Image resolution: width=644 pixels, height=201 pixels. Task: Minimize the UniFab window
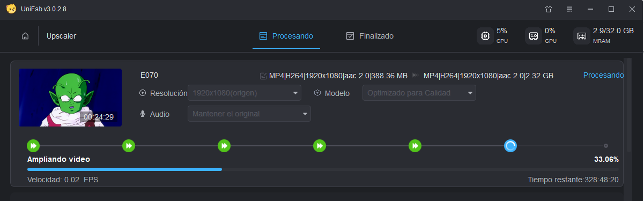point(590,9)
